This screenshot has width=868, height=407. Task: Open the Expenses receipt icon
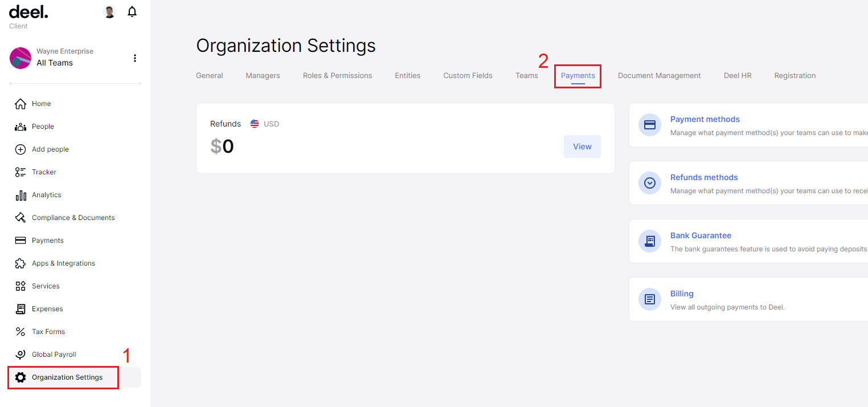[21, 308]
